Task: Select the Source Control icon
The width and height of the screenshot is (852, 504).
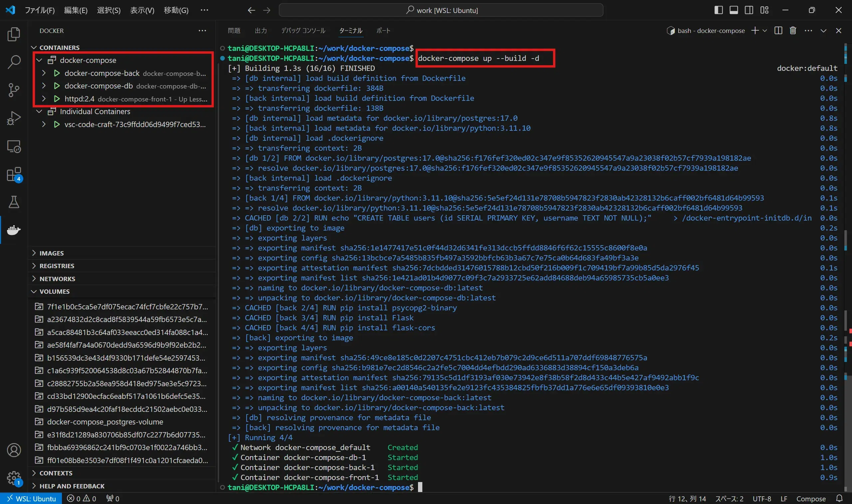Action: (x=14, y=90)
